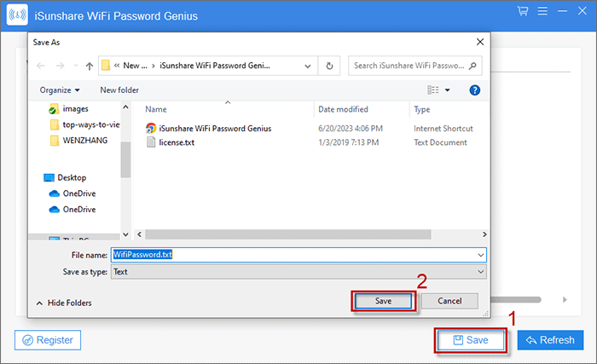
Task: Expand the File name dropdown
Action: tap(481, 255)
